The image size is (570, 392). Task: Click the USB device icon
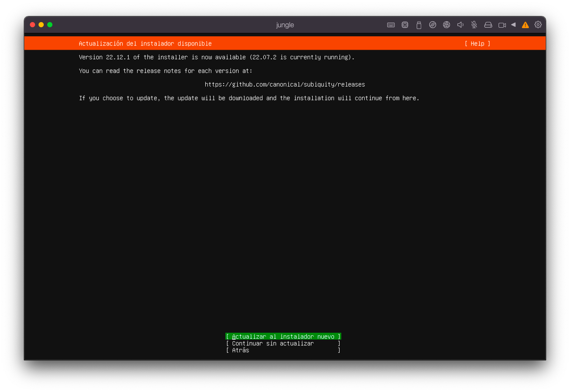tap(419, 25)
